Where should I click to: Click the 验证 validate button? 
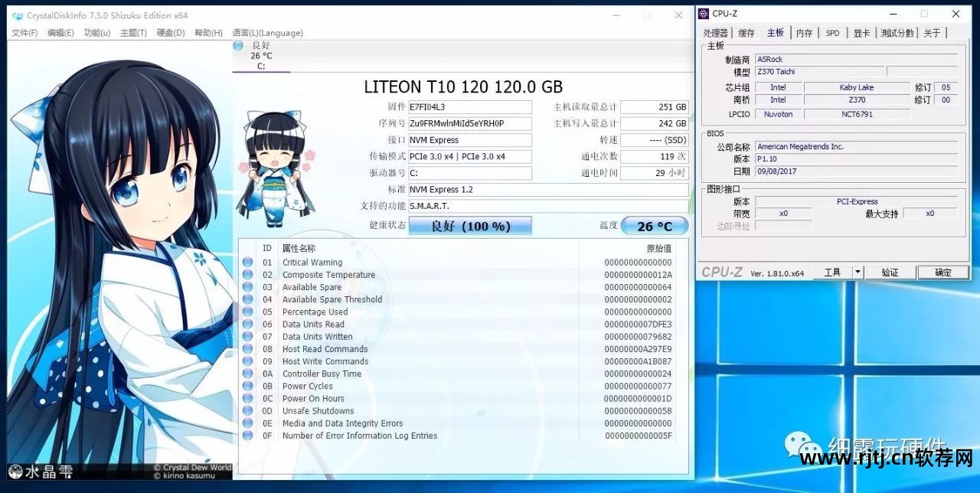tap(890, 273)
